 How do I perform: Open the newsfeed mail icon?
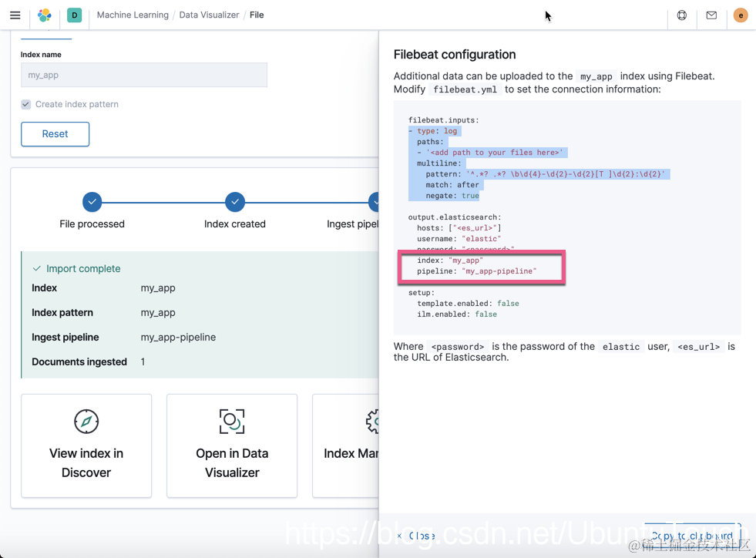click(x=711, y=15)
